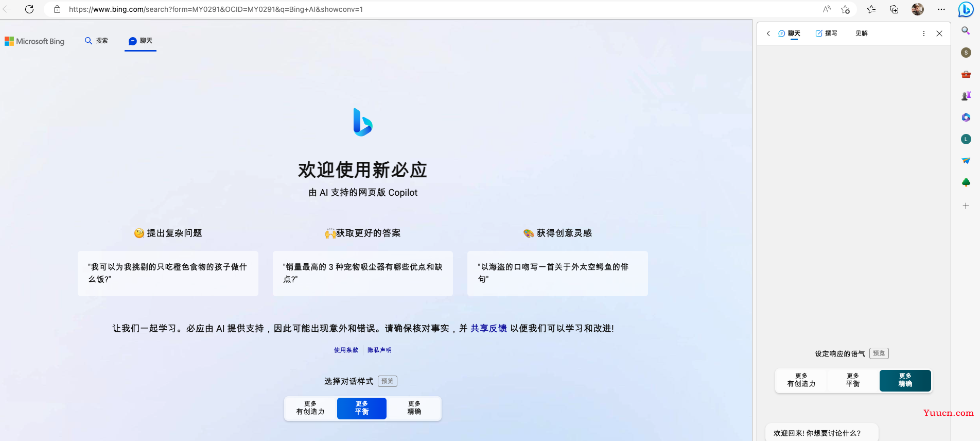Open the sidebar Tools briefcase icon
980x441 pixels.
tap(966, 74)
